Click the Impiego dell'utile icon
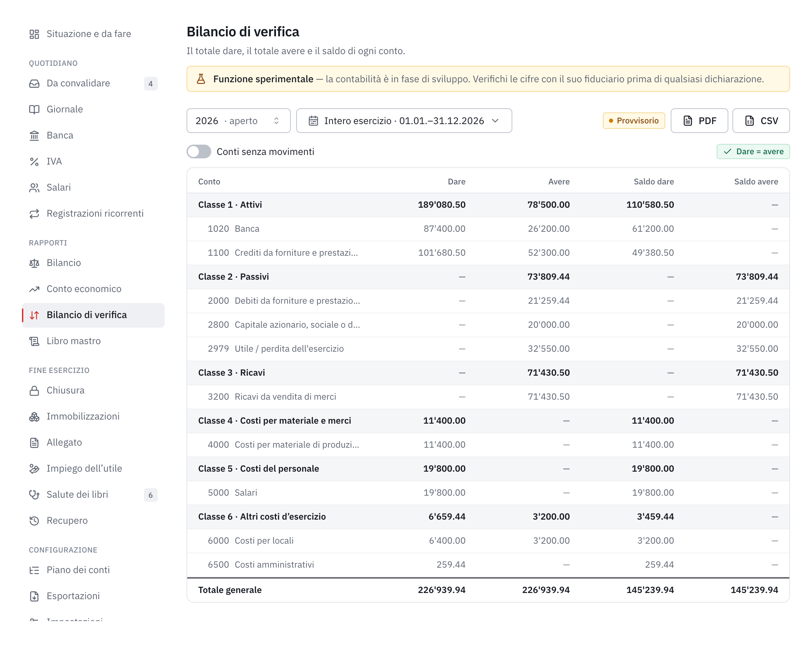 34,468
